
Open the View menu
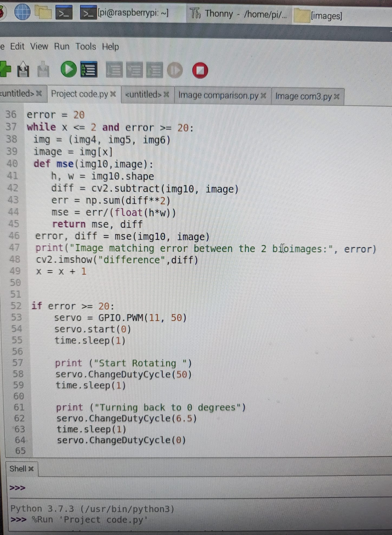coord(39,47)
